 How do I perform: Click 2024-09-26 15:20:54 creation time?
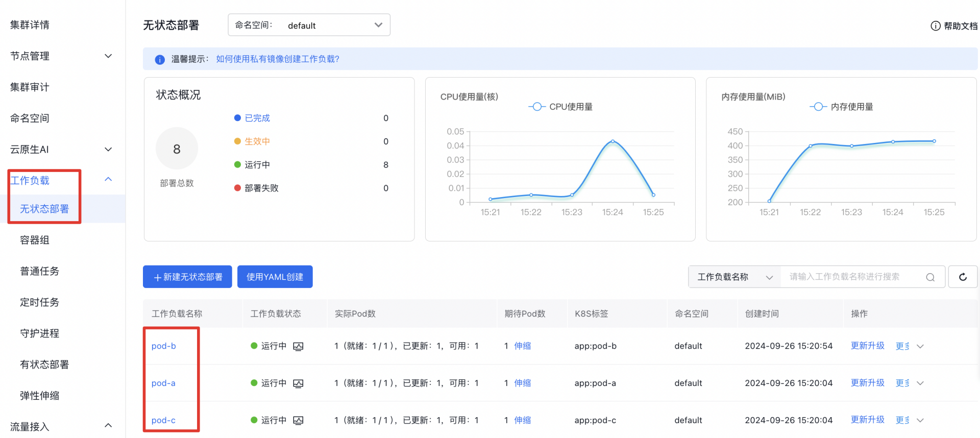pos(789,346)
